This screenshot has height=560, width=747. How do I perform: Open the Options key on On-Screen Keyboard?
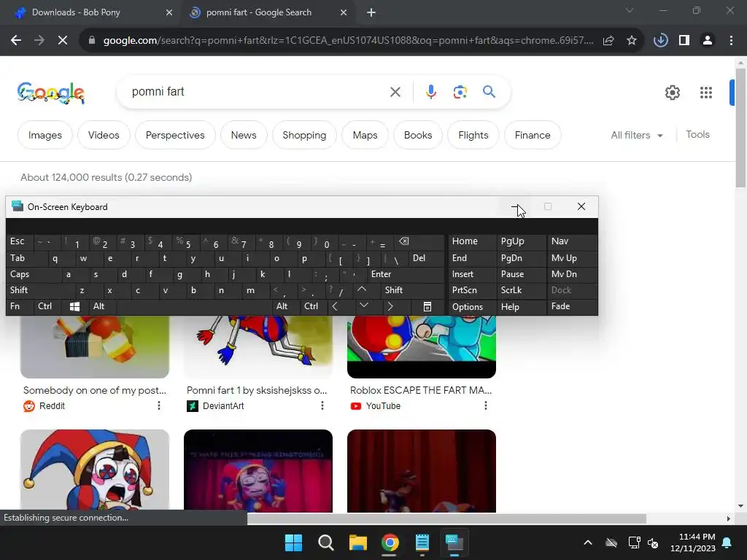[x=472, y=307]
